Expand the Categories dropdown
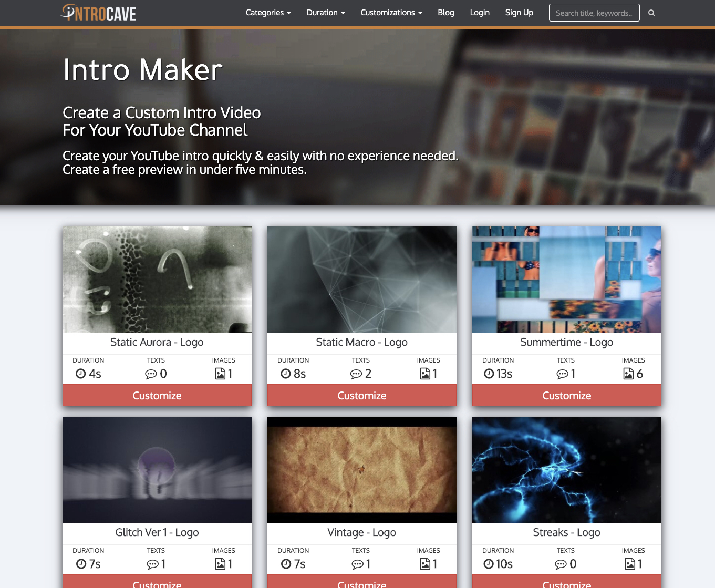This screenshot has height=588, width=715. point(268,13)
